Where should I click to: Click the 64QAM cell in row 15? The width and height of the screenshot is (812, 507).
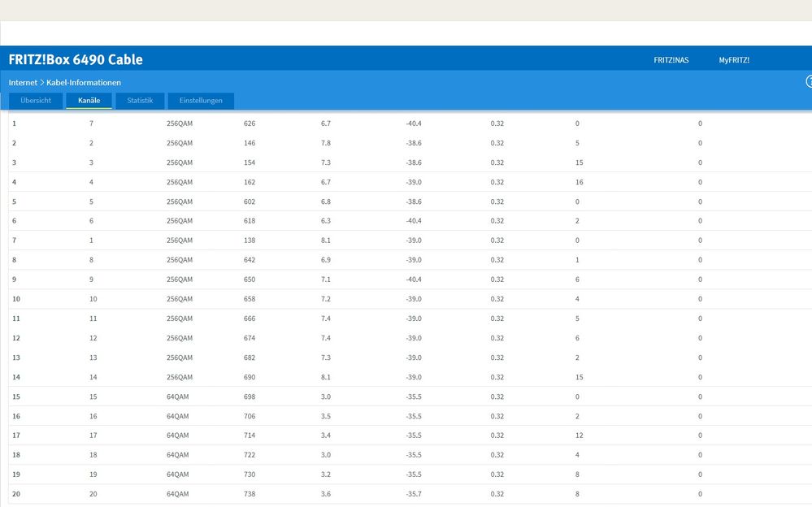tap(178, 396)
